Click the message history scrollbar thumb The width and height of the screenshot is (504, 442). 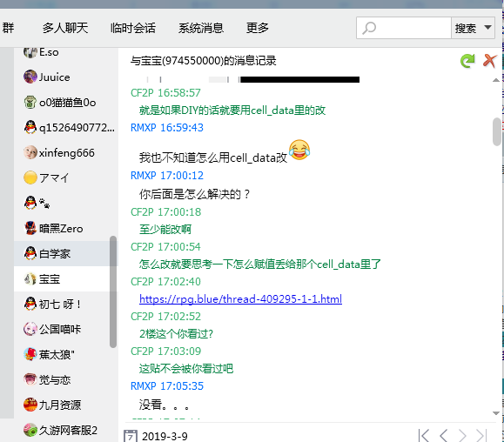(497, 131)
